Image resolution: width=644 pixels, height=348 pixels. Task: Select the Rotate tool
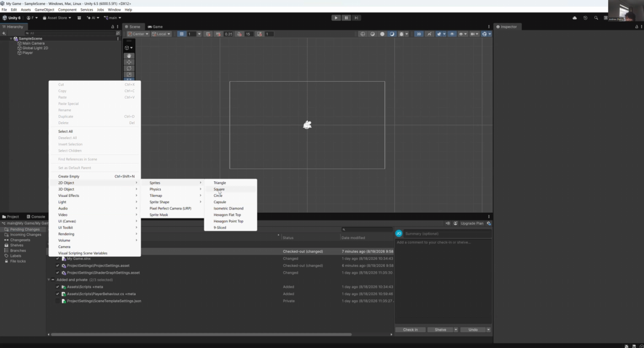point(129,68)
